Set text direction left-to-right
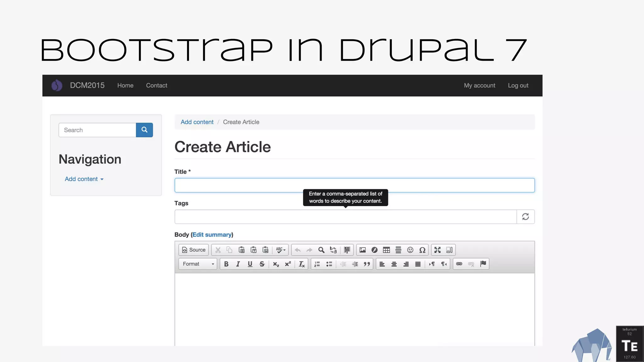644x362 pixels. (x=432, y=264)
